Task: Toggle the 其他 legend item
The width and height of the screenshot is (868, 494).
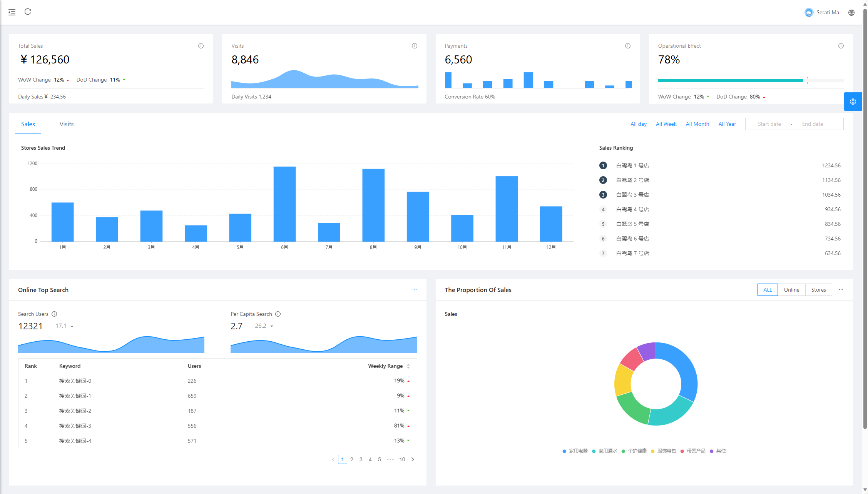Action: 718,451
